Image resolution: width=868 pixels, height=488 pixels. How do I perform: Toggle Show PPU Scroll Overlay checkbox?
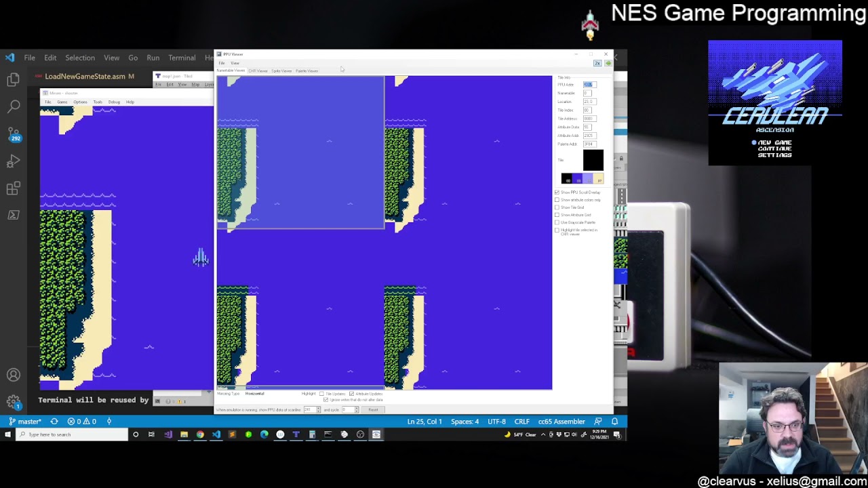[557, 192]
